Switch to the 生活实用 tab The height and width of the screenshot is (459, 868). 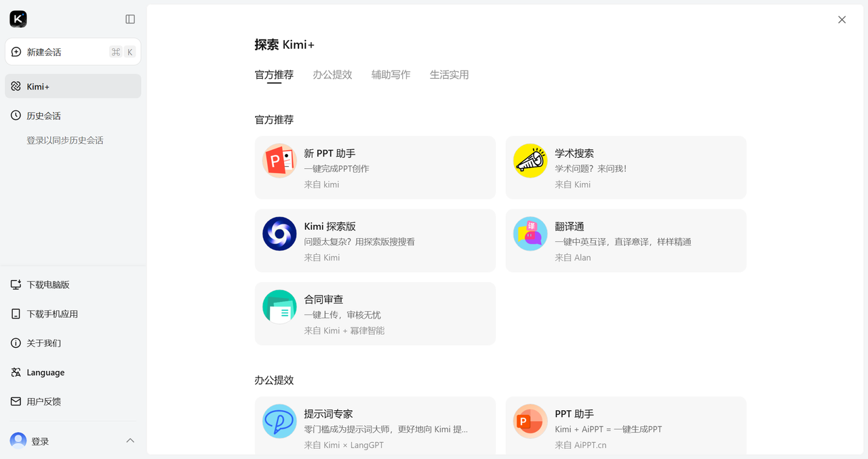[449, 75]
